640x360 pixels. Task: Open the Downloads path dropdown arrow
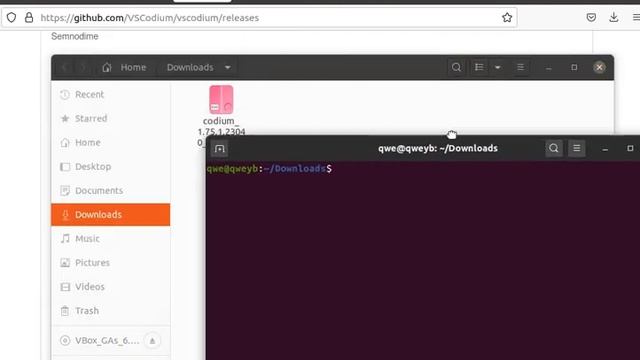tap(228, 67)
